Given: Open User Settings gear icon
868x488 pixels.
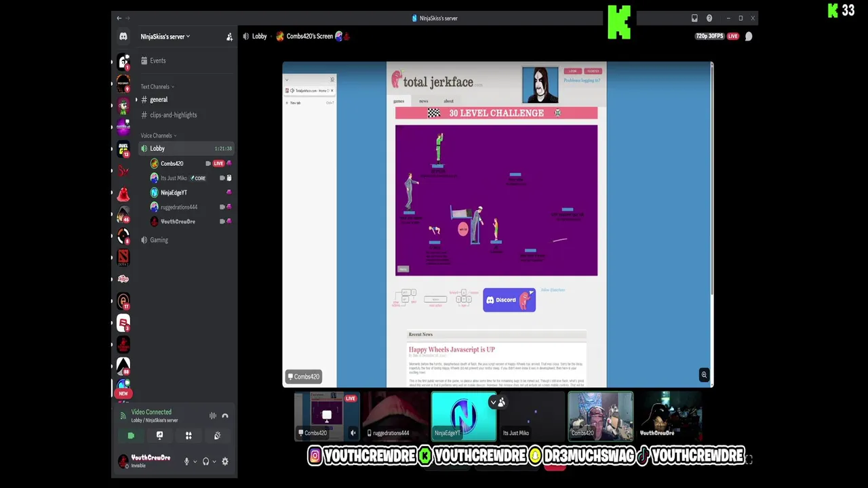Looking at the screenshot, I should [225, 462].
